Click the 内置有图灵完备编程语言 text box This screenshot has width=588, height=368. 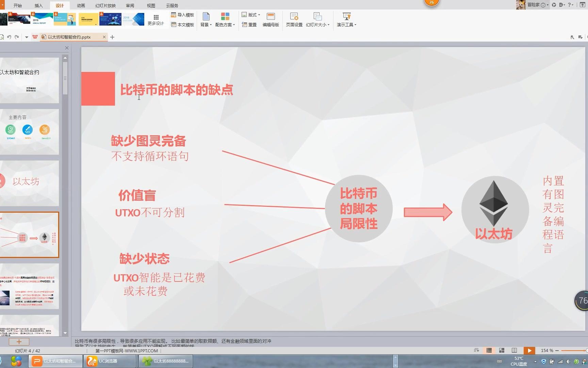coord(553,215)
